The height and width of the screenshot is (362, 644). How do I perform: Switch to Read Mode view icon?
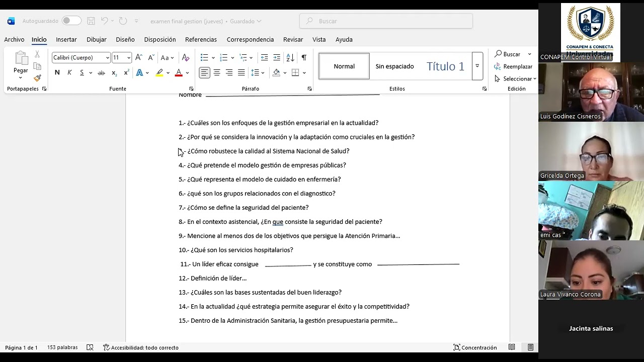(512, 347)
